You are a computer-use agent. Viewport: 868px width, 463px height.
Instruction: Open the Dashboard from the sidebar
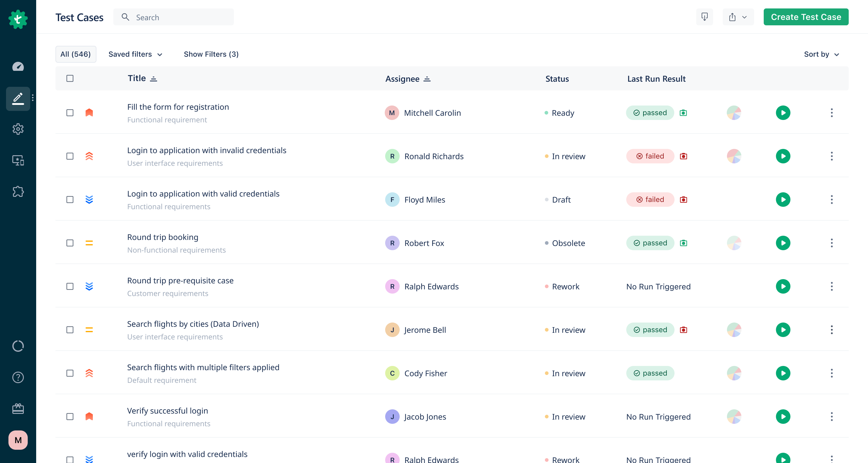point(18,66)
